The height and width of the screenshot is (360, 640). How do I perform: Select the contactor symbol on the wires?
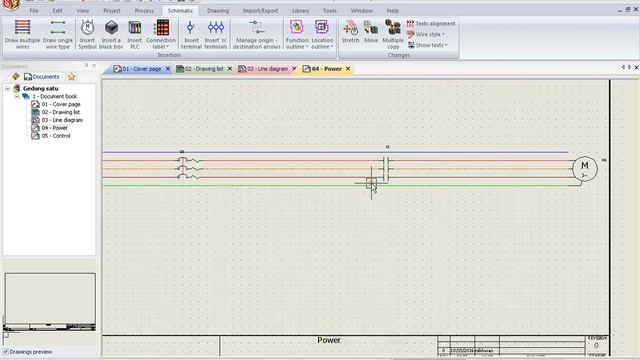386,169
